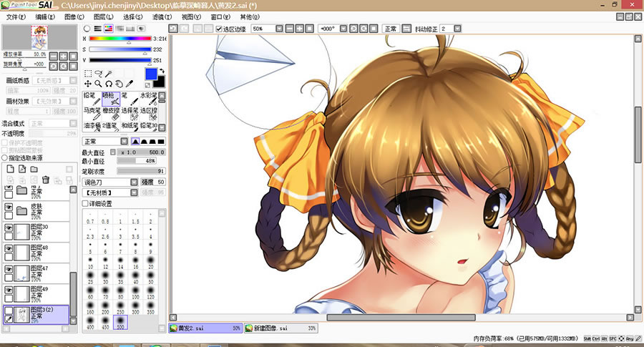Click the hue H color slider
Image resolution: width=644 pixels, height=347 pixels.
pos(120,39)
